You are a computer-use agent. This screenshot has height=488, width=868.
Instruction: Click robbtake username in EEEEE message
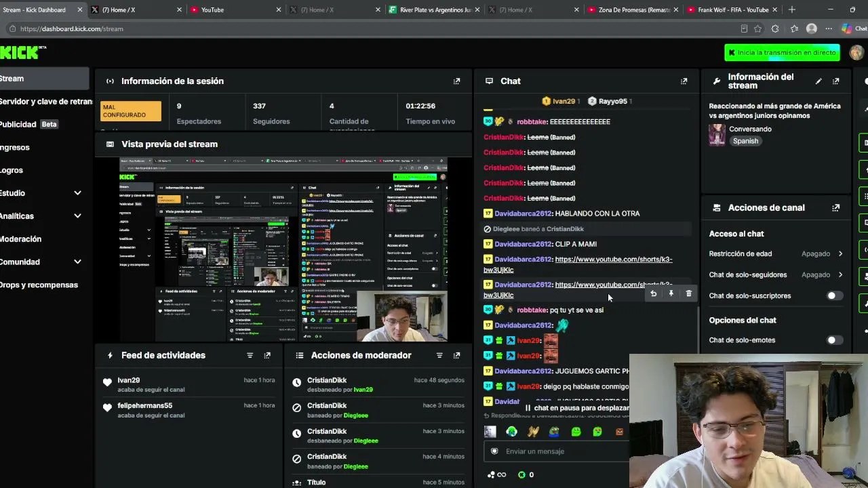pos(531,122)
